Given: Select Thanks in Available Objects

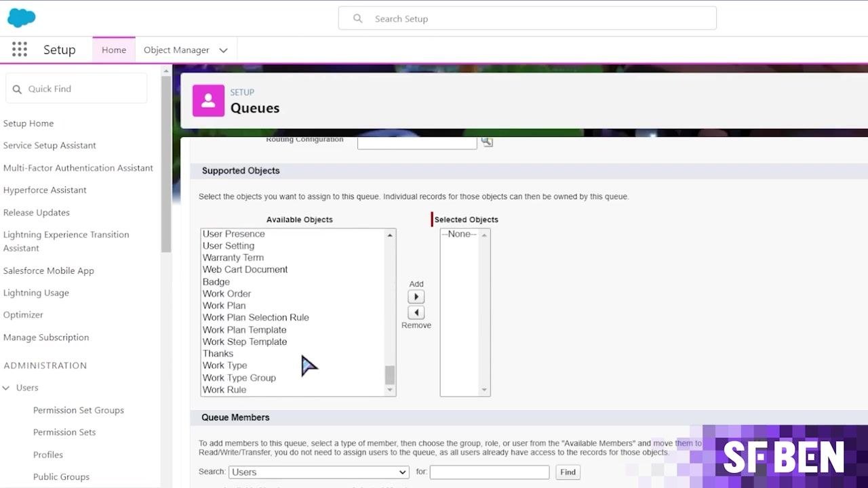Looking at the screenshot, I should pos(218,354).
